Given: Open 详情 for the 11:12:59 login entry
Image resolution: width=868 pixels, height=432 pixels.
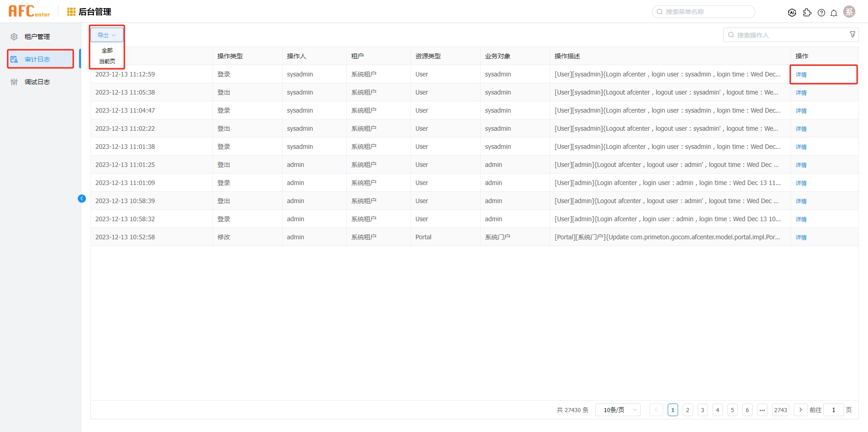Looking at the screenshot, I should click(801, 75).
